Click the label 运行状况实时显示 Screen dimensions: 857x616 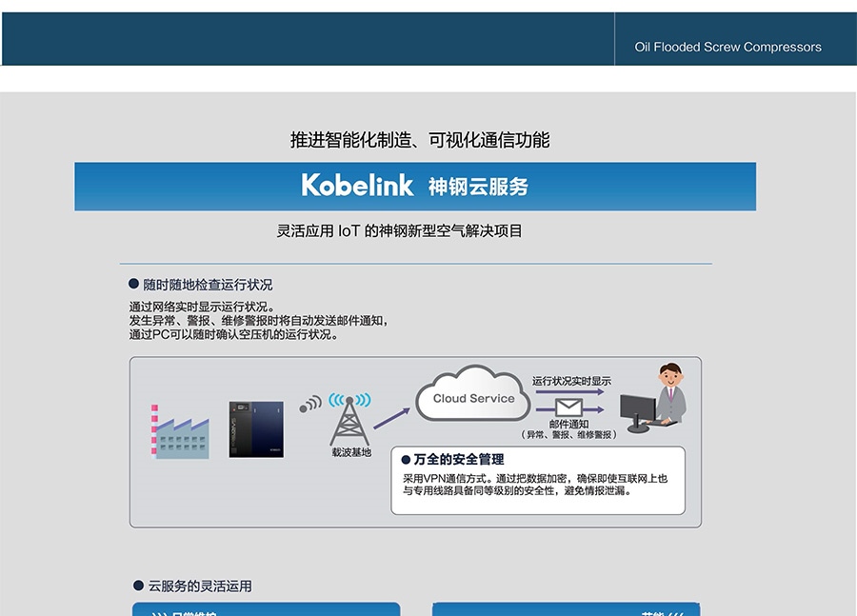pos(571,381)
